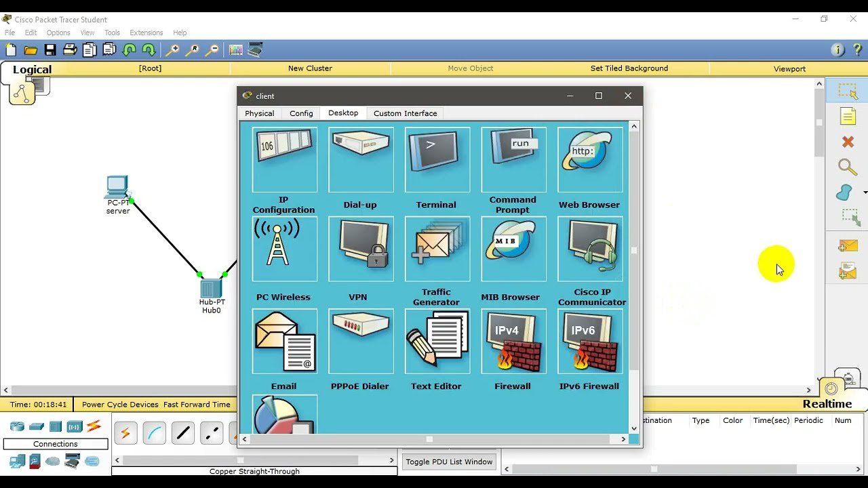
Task: Select Hubs device category
Action: tap(56, 426)
